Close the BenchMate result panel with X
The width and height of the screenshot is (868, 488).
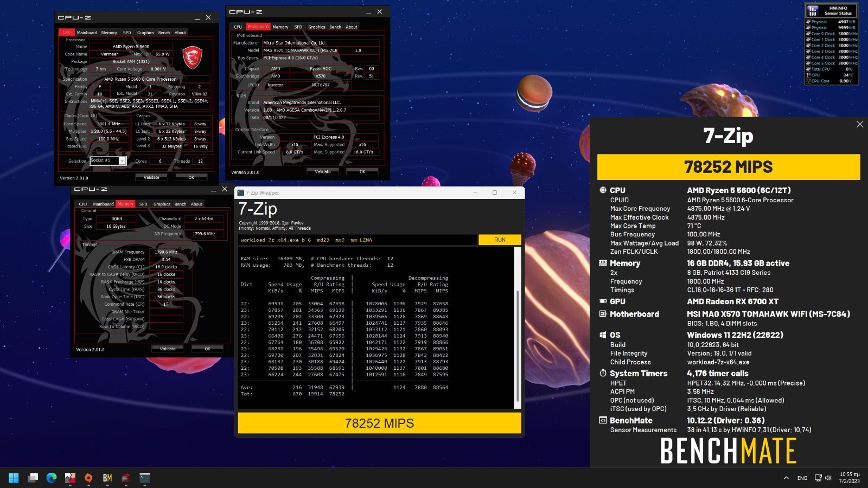pyautogui.click(x=860, y=124)
